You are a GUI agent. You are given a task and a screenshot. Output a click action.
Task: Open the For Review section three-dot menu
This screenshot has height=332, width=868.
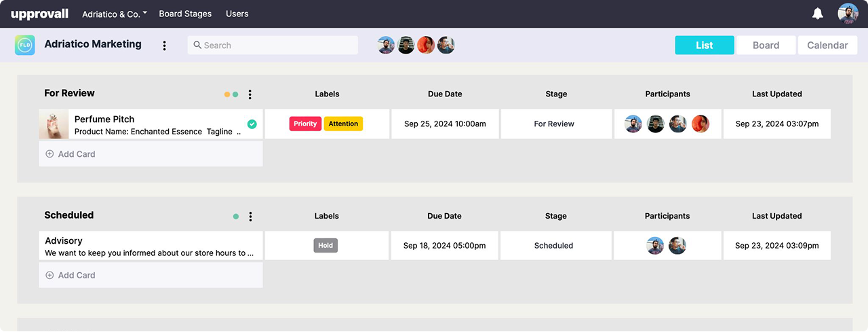[x=250, y=94]
